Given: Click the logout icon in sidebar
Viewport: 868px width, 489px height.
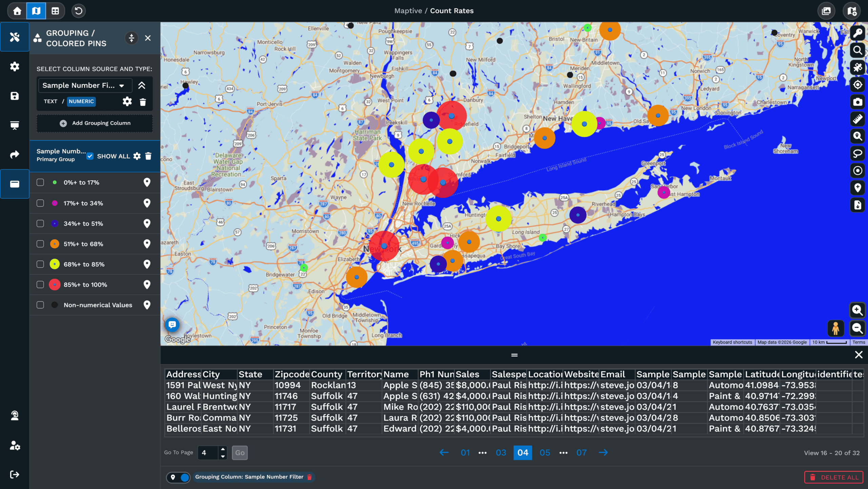Looking at the screenshot, I should [15, 474].
